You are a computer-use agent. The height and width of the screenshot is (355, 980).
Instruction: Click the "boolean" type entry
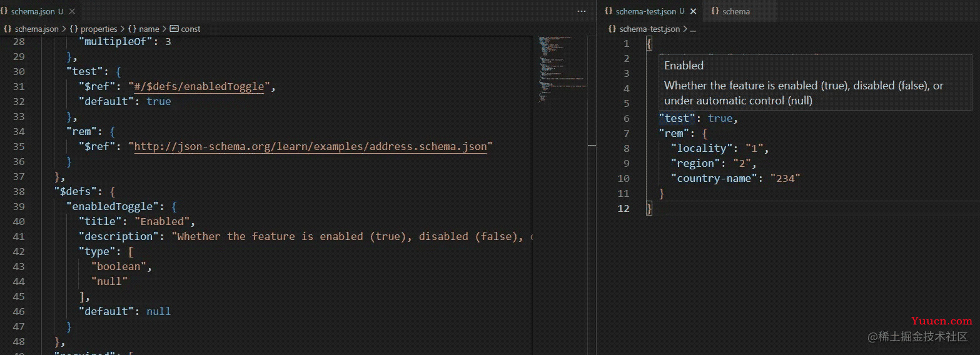pyautogui.click(x=119, y=266)
